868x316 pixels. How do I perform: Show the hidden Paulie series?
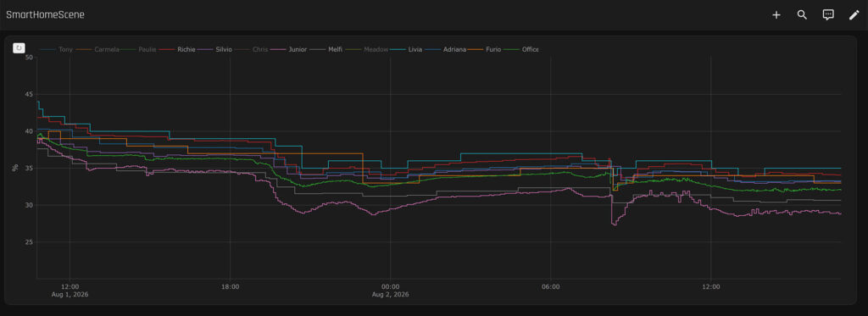tap(138, 49)
